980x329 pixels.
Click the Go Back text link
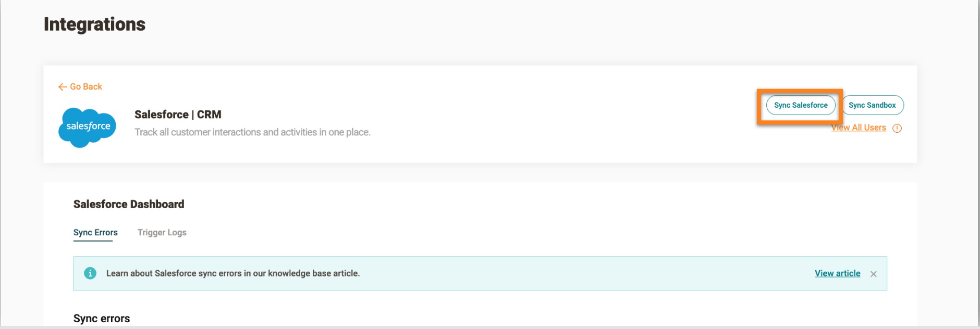[86, 87]
